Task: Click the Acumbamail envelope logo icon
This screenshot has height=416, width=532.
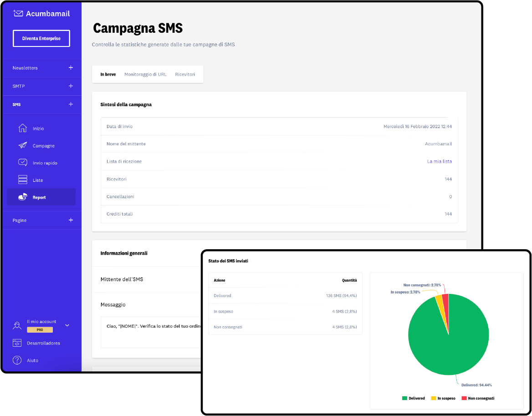Action: 18,13
